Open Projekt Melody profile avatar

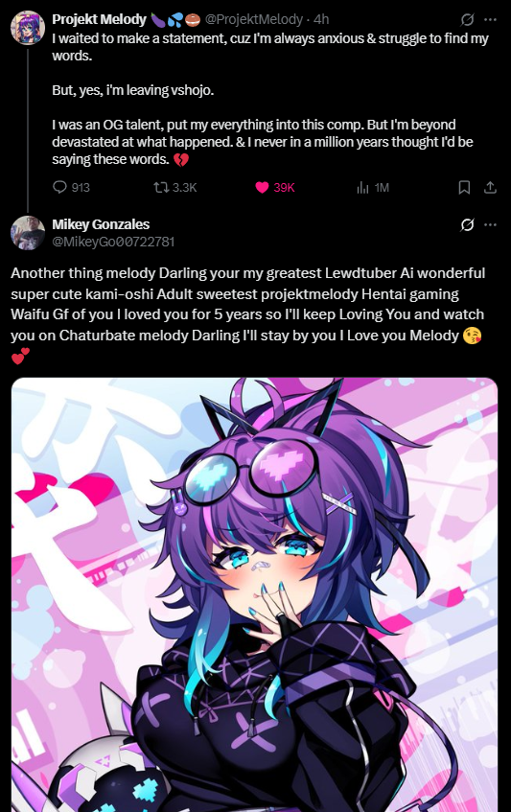[28, 28]
